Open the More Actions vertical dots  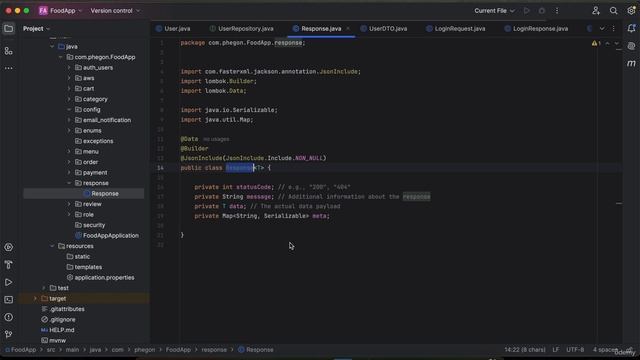(x=557, y=11)
